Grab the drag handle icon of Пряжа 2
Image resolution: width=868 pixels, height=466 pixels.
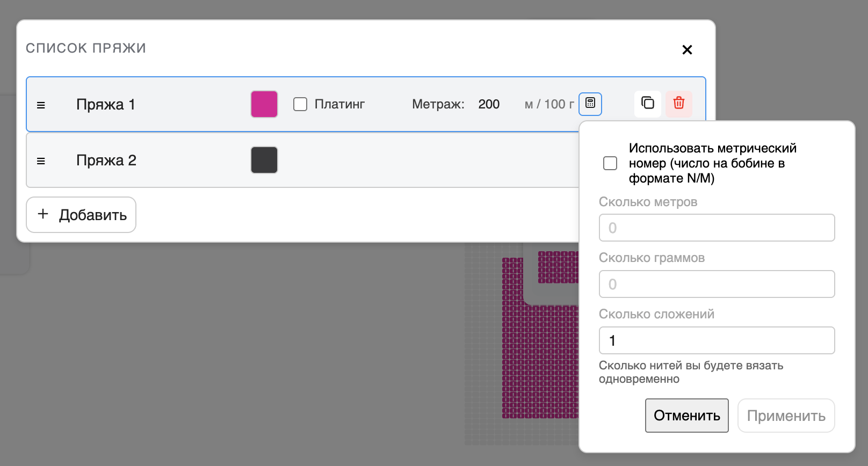[x=41, y=161]
